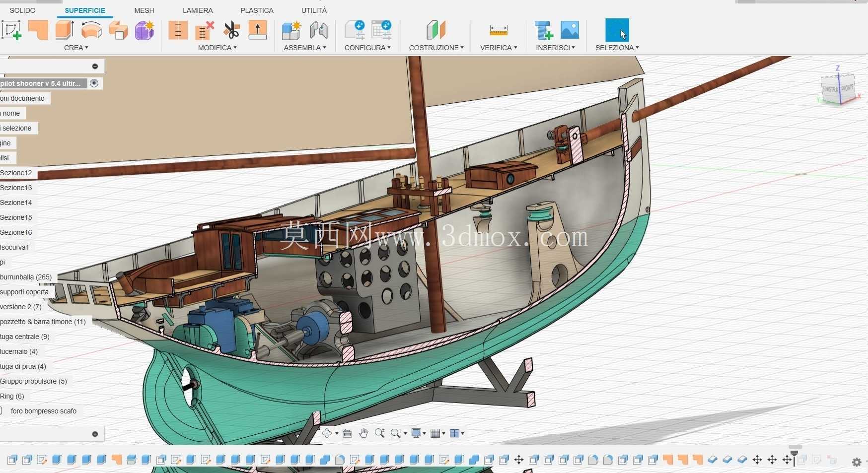Click the ViewCube FRONT face
Screen dimensions: 868x473
click(847, 88)
